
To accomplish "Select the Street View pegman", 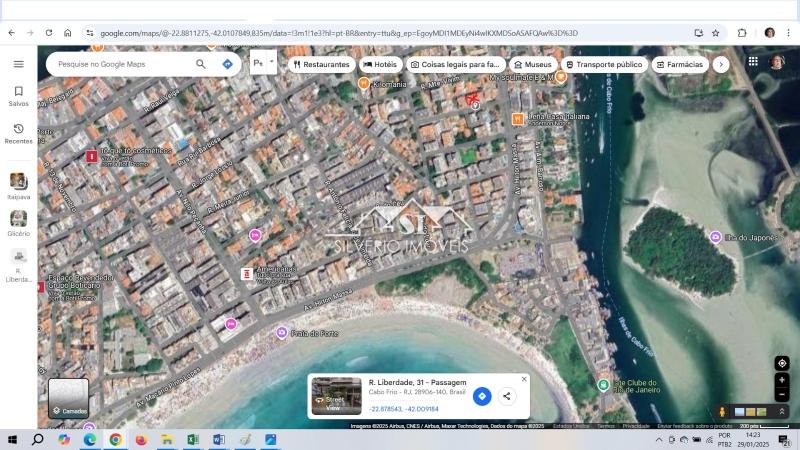I will coord(722,411).
